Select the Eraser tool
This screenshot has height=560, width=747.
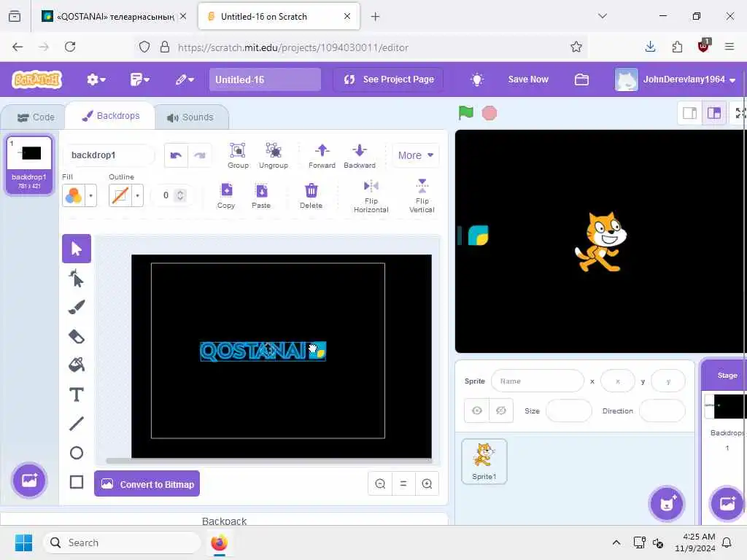(76, 337)
